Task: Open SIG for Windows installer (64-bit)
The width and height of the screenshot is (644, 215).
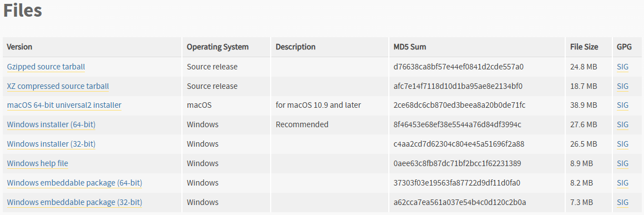Action: pos(622,124)
